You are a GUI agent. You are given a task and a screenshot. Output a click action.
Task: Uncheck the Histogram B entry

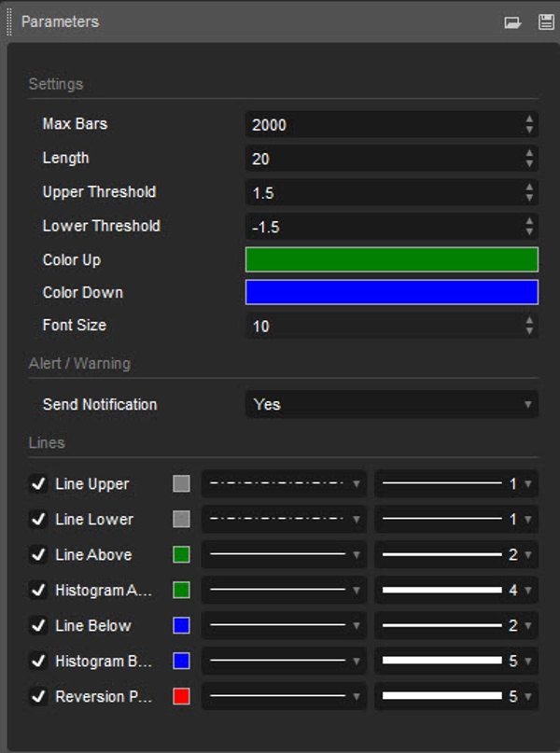point(38,662)
